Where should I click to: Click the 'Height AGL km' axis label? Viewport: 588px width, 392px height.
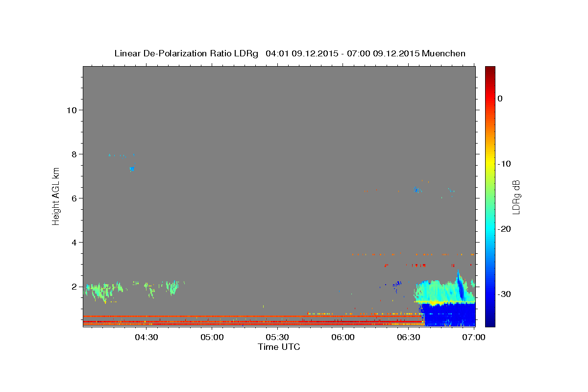click(x=56, y=196)
